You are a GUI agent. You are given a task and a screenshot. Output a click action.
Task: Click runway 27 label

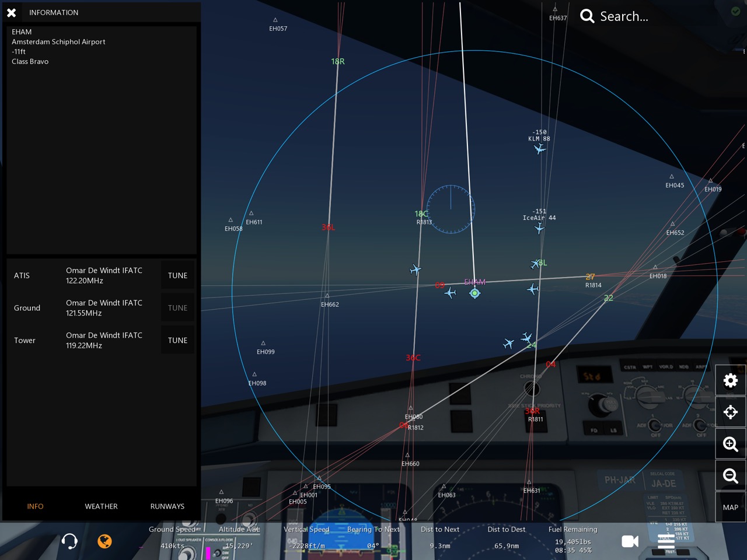click(x=590, y=276)
